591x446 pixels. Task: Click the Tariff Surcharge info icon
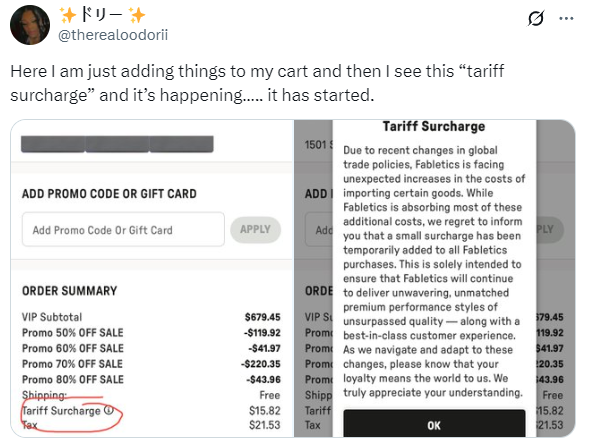coord(109,410)
